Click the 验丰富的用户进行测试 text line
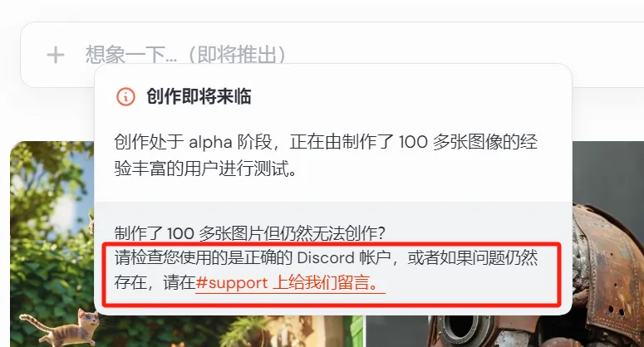Viewport: 644px width, 347px height. (x=205, y=169)
